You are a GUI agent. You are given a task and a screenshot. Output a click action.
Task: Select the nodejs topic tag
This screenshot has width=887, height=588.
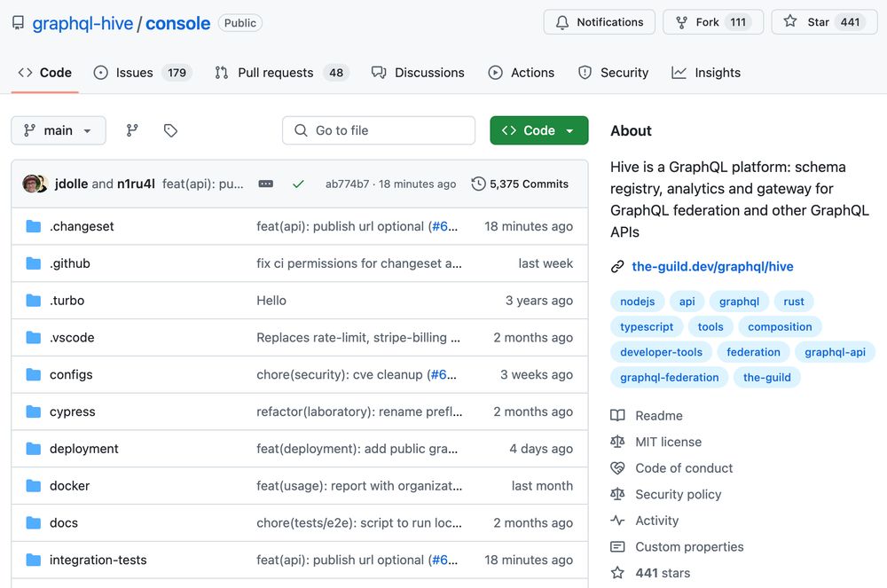coord(637,302)
